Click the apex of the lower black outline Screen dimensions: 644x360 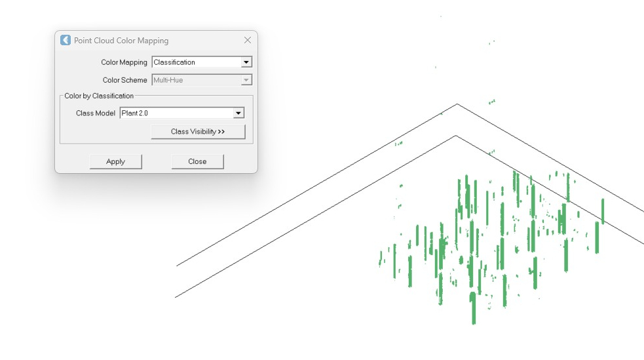pos(456,136)
